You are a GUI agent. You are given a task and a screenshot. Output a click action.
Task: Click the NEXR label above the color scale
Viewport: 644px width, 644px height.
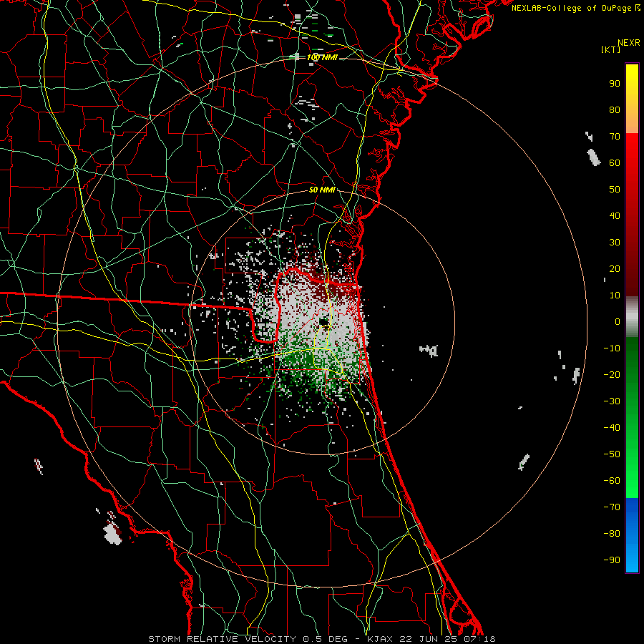coord(629,43)
